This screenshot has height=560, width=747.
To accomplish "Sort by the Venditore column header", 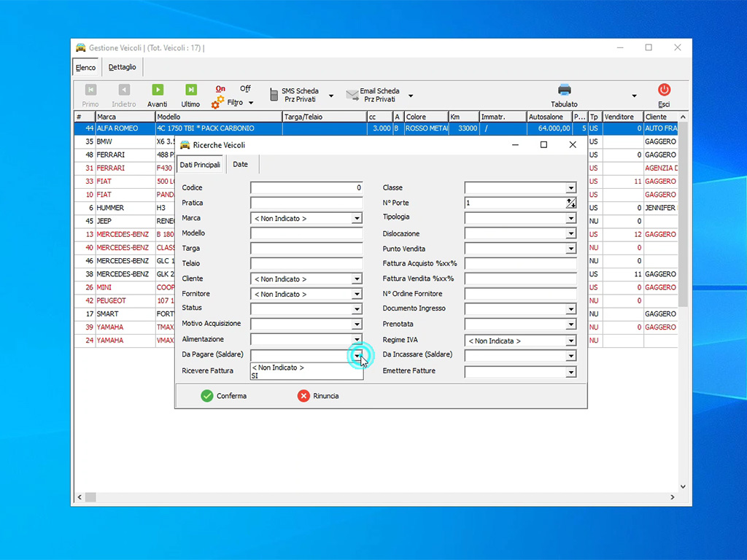I will pyautogui.click(x=623, y=117).
